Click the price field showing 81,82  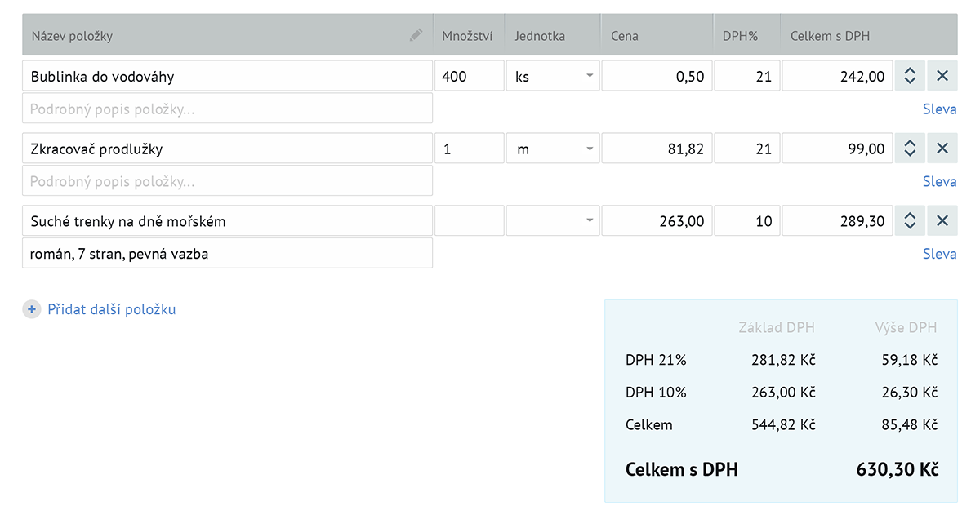657,149
